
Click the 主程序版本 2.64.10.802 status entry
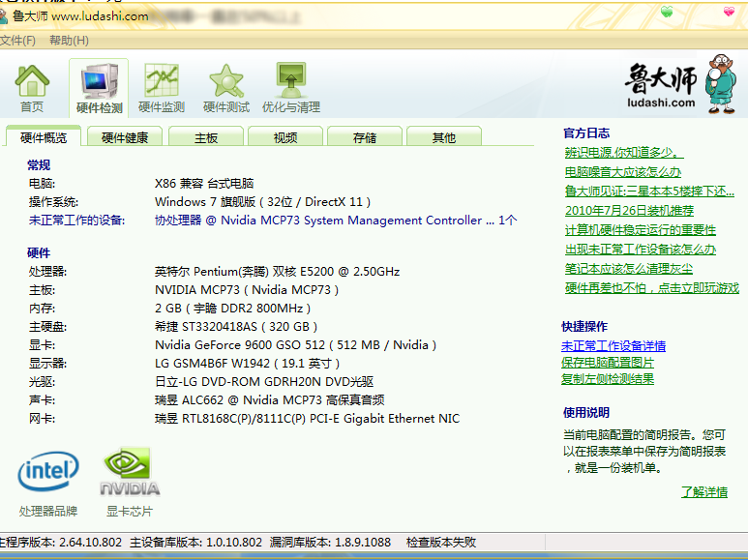(61, 543)
